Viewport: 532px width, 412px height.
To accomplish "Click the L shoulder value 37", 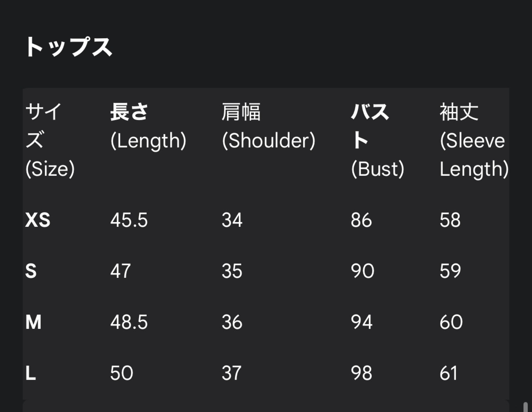I will (232, 373).
